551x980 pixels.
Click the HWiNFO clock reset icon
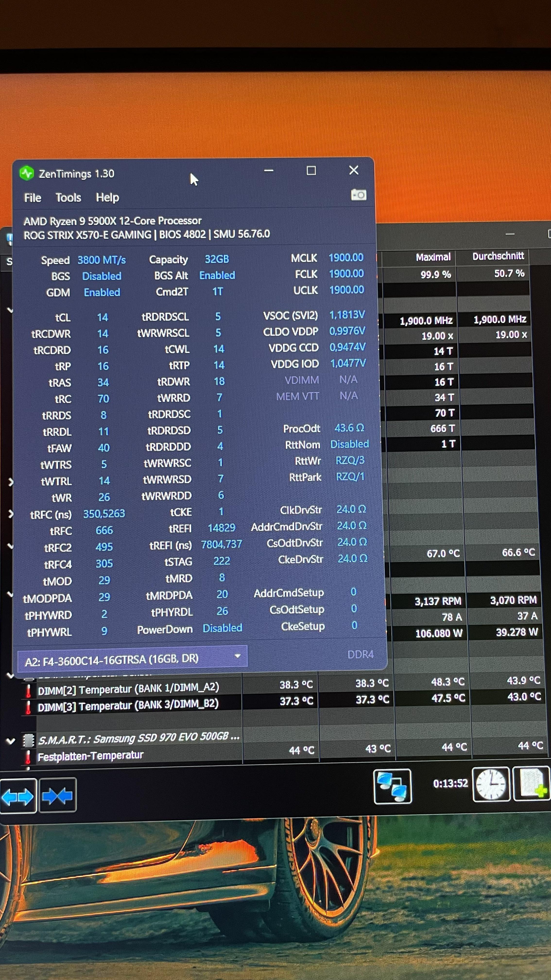pyautogui.click(x=491, y=784)
